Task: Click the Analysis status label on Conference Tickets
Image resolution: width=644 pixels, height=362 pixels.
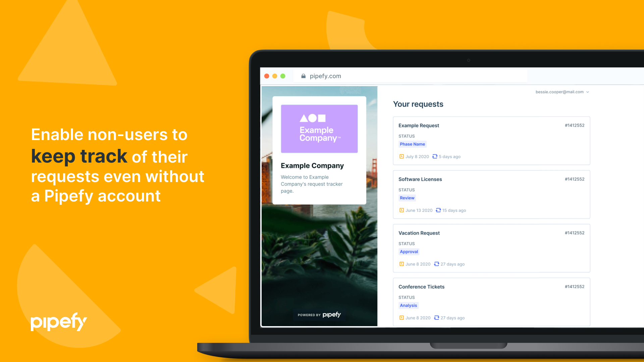Action: pos(408,305)
